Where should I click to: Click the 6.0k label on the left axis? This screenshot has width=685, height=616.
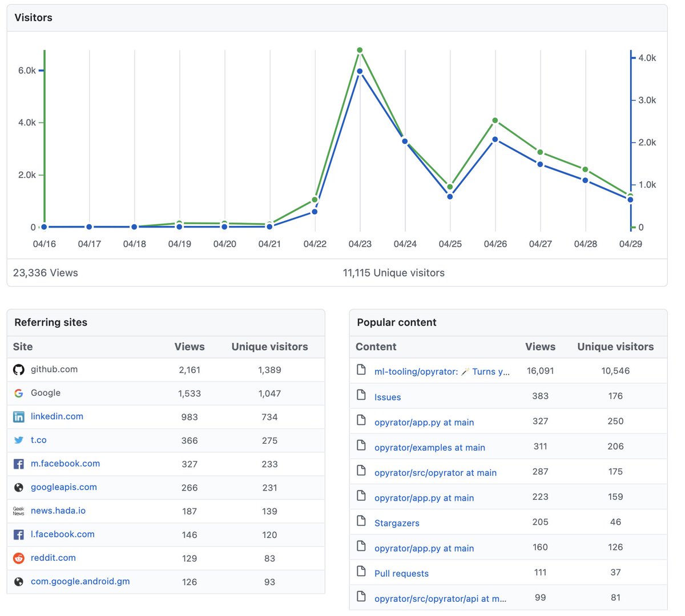tap(27, 70)
